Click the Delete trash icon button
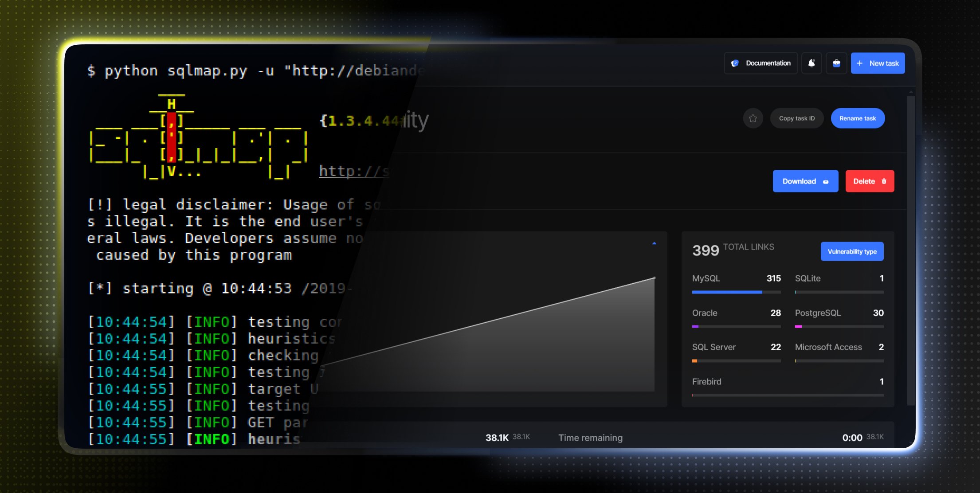The width and height of the screenshot is (980, 493). (870, 180)
